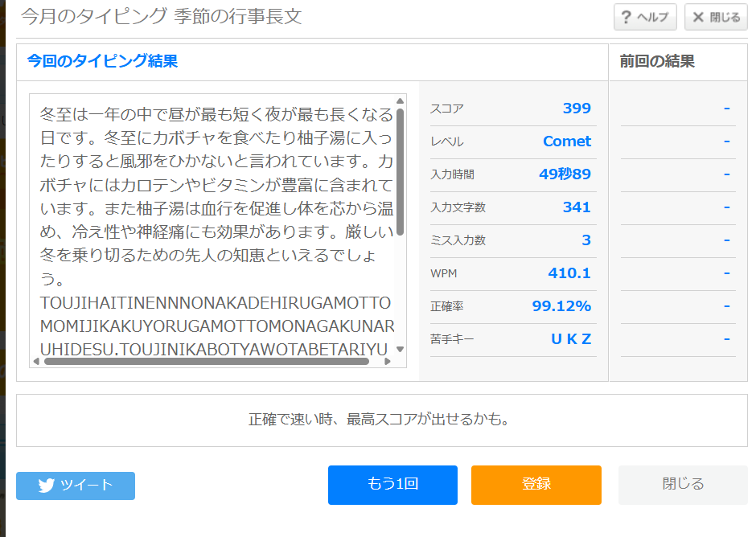Click the input character count 341
This screenshot has height=537, width=756.
577,207
